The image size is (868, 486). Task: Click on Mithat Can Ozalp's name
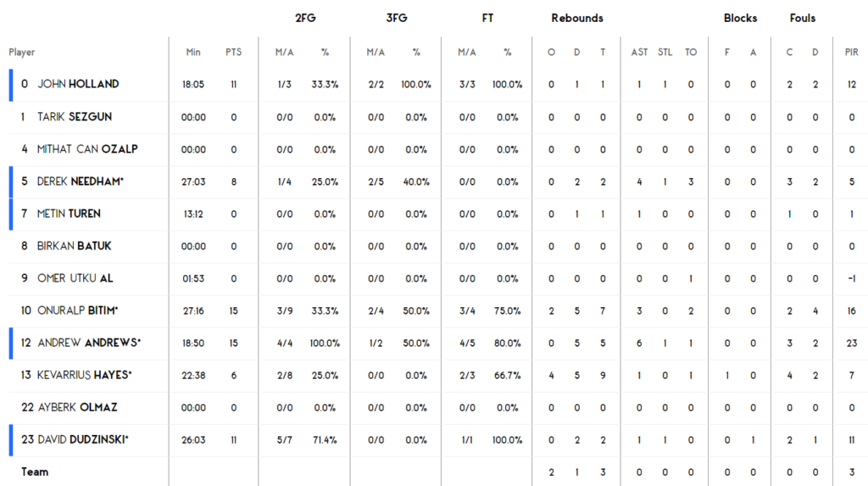87,149
